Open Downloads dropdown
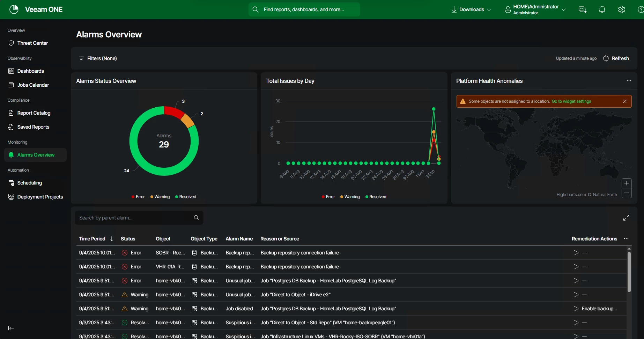644x339 pixels. click(x=471, y=9)
